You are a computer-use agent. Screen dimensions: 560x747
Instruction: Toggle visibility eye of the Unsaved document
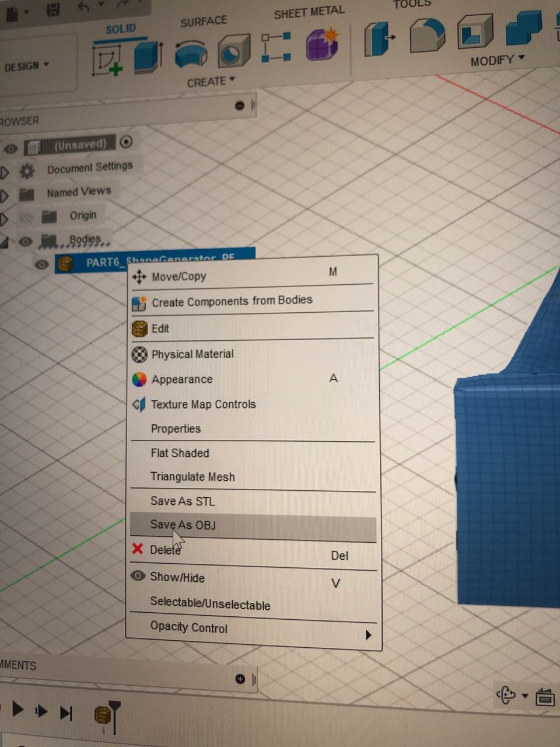[x=10, y=148]
